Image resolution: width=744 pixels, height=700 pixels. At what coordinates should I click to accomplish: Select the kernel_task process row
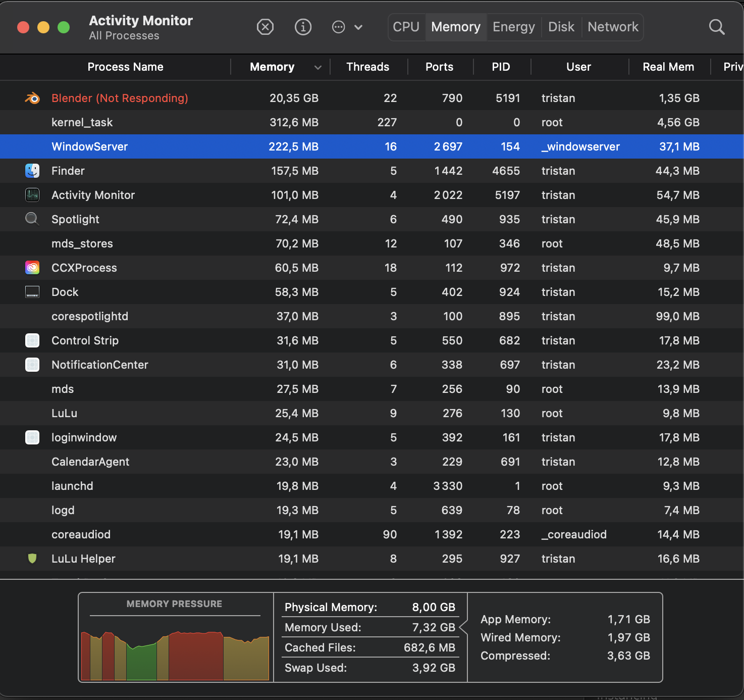click(82, 122)
